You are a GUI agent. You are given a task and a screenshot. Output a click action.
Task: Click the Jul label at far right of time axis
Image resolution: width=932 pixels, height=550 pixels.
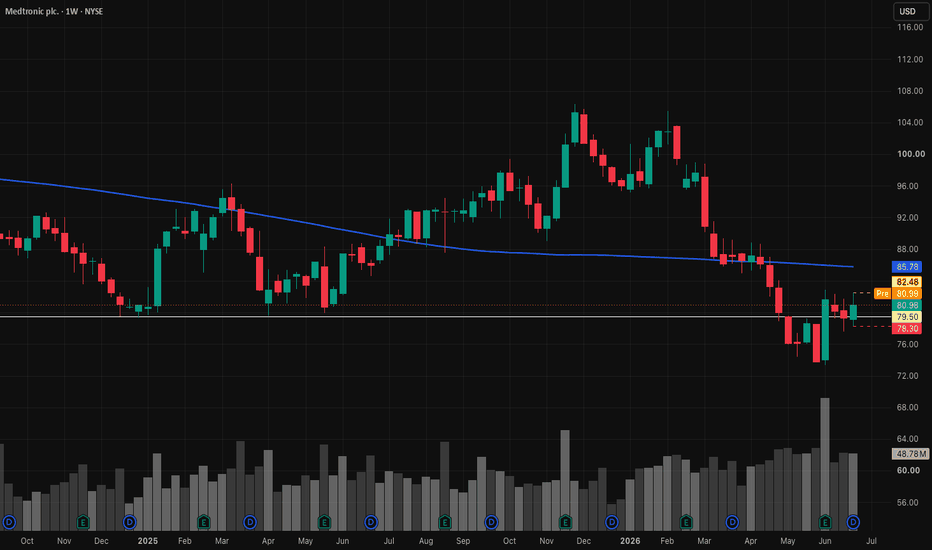click(871, 540)
